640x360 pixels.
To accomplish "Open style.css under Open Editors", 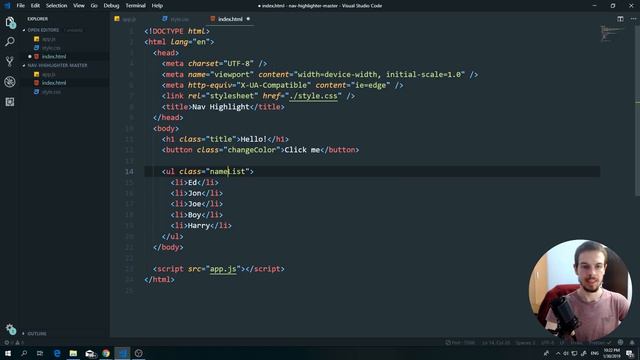I will point(51,48).
